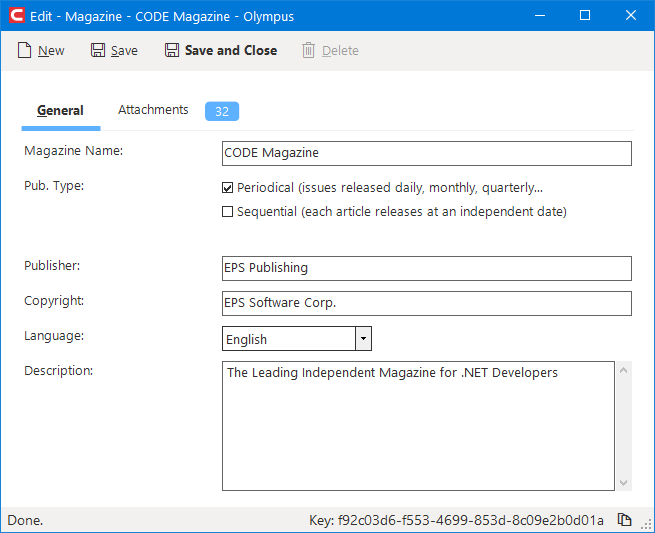Open the Language dropdown arrow
This screenshot has height=533, width=655.
click(363, 339)
